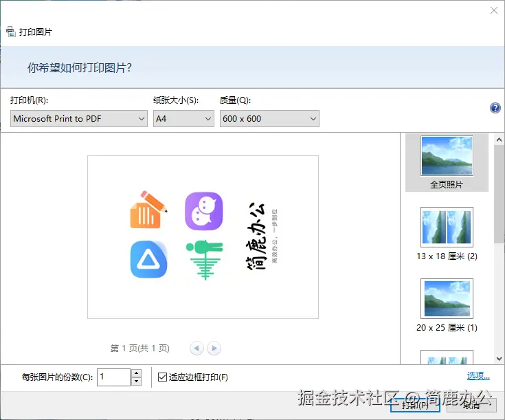Click the 质量(Q): label

(x=235, y=100)
